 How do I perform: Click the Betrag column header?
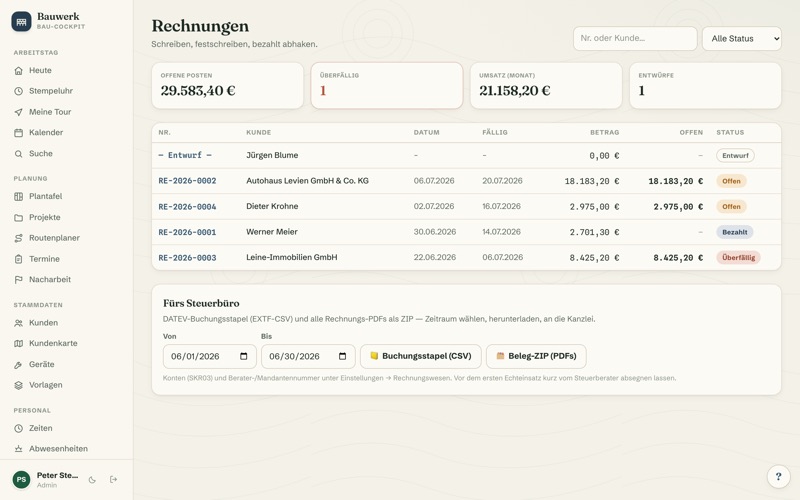(605, 132)
